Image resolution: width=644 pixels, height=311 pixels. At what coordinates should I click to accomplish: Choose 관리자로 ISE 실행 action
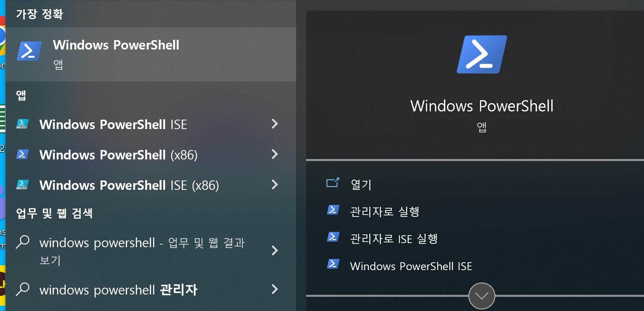(x=394, y=239)
